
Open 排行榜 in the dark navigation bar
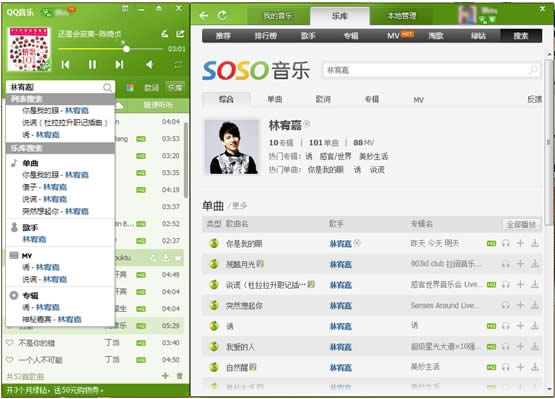click(x=265, y=36)
